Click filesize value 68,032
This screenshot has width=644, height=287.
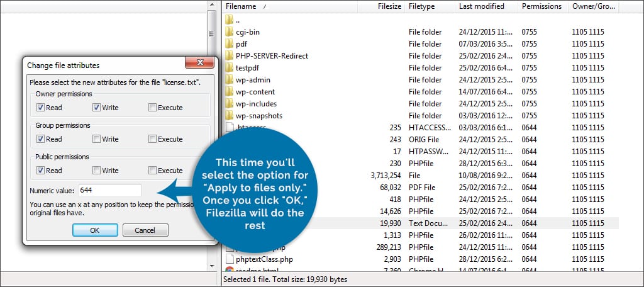391,187
